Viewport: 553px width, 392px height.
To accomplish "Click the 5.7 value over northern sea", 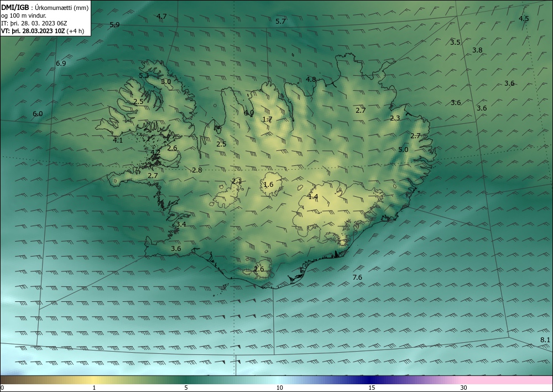I will [x=280, y=22].
